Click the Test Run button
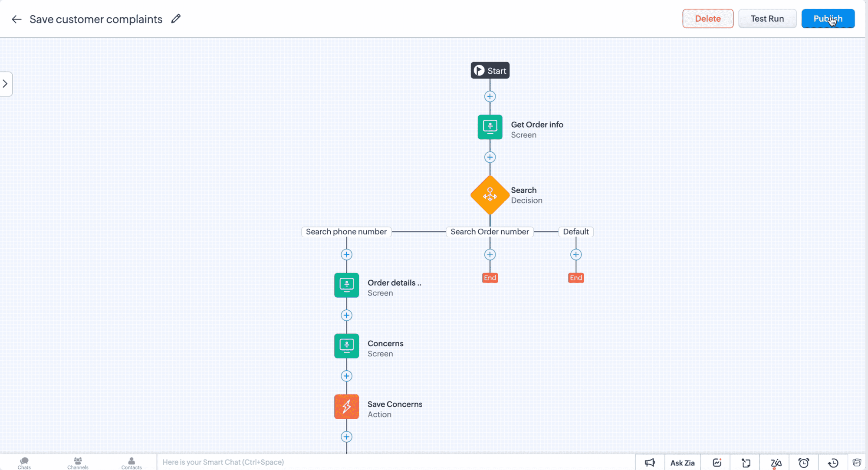Viewport: 868px width, 470px height. click(767, 19)
